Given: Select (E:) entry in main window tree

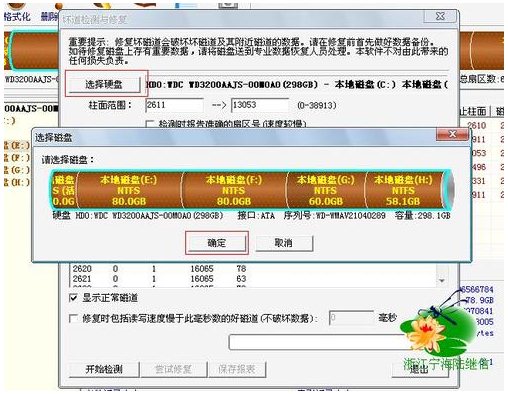Looking at the screenshot, I should coord(17,145).
